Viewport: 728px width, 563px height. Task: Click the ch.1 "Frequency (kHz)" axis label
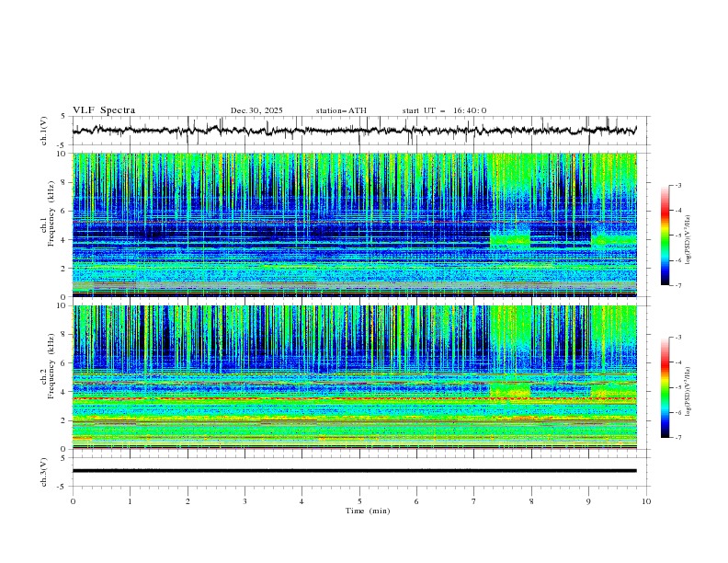coord(51,212)
